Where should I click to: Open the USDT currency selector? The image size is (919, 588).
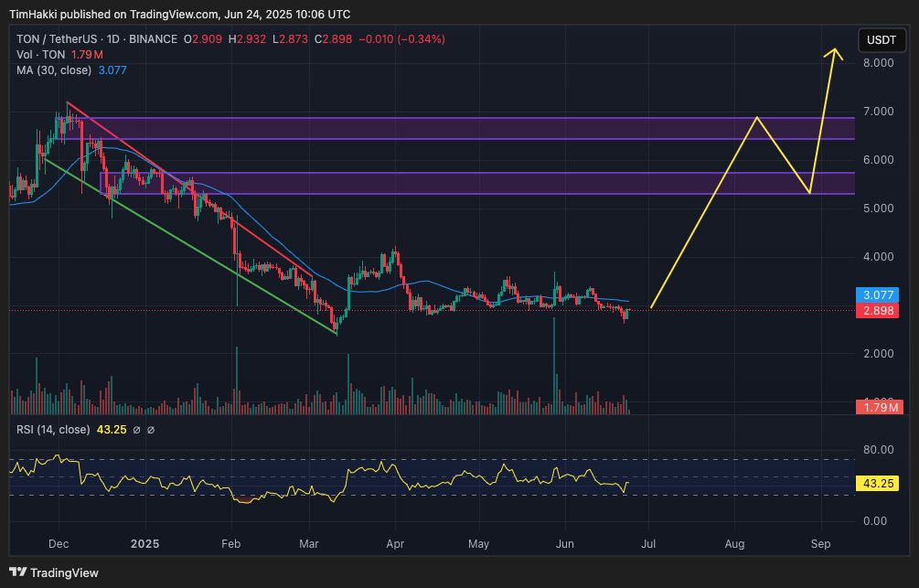(881, 40)
